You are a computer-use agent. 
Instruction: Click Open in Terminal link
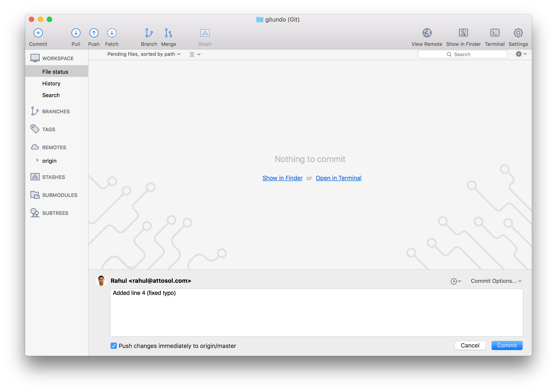pyautogui.click(x=339, y=178)
